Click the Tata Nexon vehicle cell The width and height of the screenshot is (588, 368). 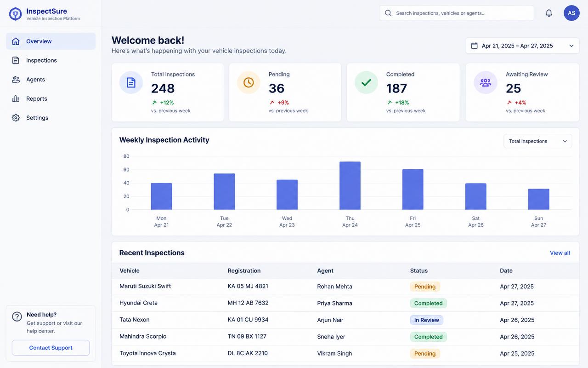click(x=135, y=320)
